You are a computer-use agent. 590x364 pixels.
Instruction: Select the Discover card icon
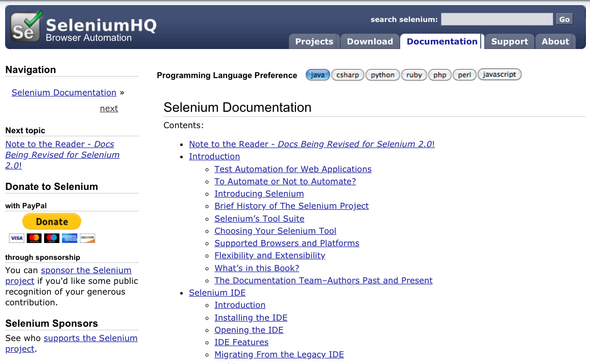tap(87, 238)
